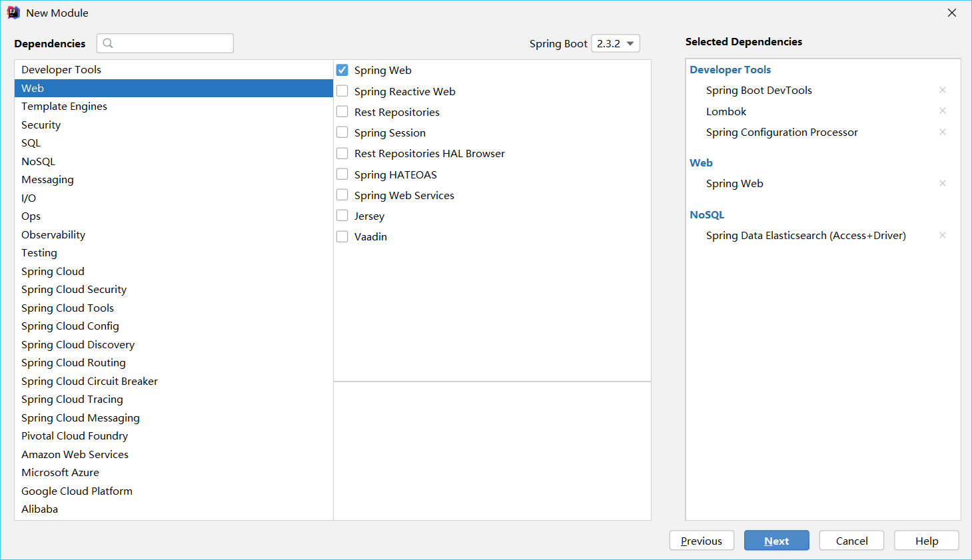This screenshot has height=560, width=972.
Task: Select Spring Cloud Config category
Action: [174, 326]
